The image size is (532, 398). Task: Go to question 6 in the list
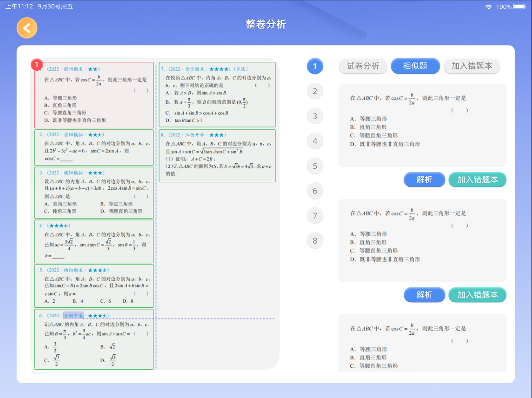[315, 191]
